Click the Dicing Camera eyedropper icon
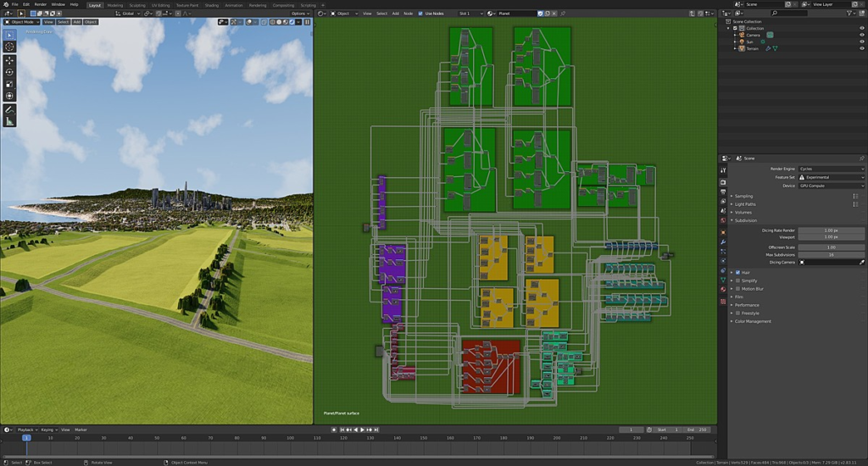Image resolution: width=868 pixels, height=466 pixels. click(861, 263)
